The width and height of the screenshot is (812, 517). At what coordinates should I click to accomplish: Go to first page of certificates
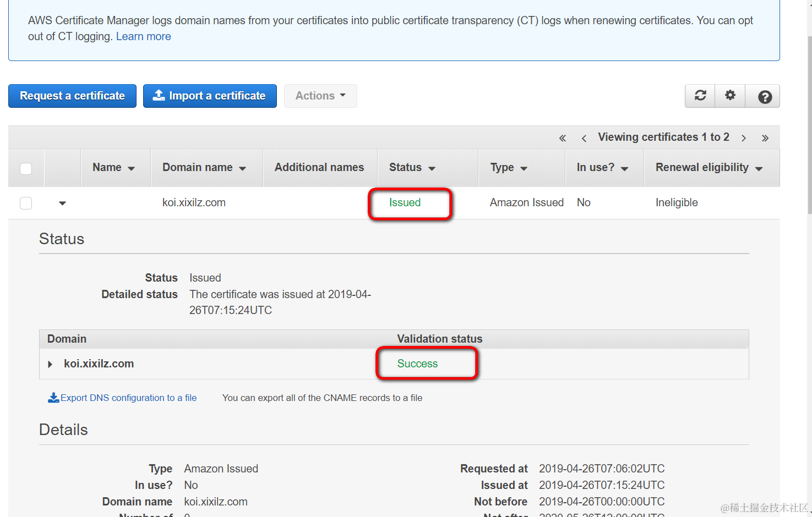point(563,138)
